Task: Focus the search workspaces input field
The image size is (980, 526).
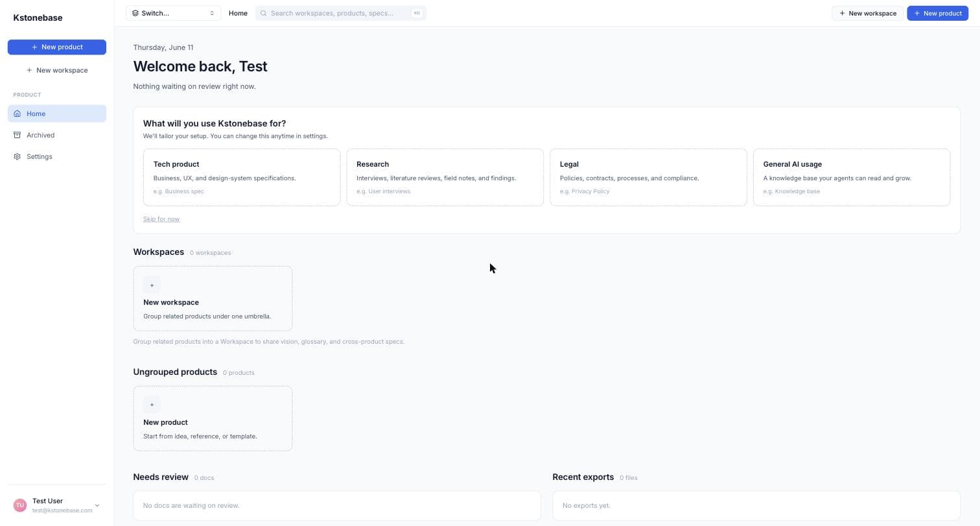Action: click(341, 13)
